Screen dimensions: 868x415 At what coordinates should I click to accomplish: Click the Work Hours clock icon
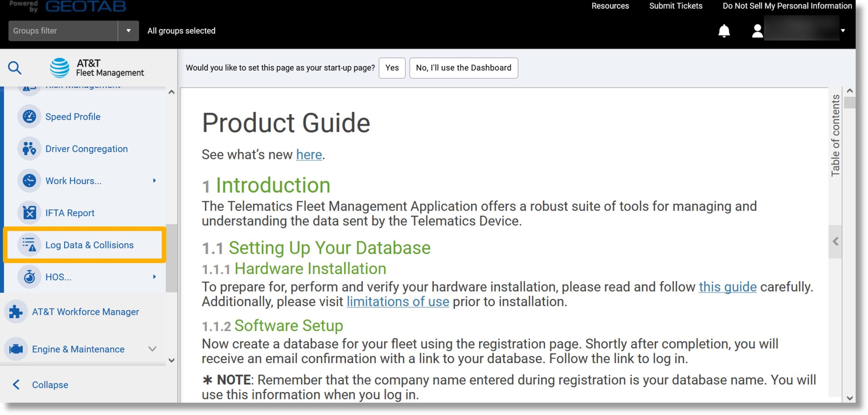click(29, 181)
